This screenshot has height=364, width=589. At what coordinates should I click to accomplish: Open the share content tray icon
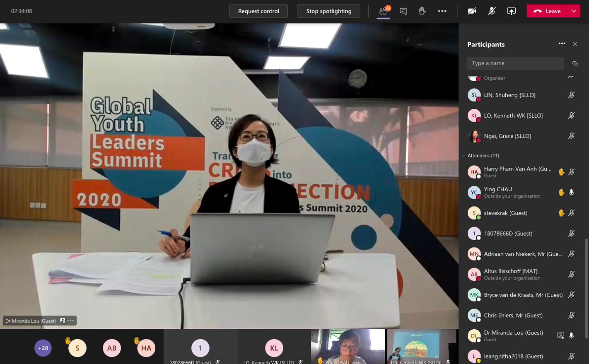pos(512,11)
